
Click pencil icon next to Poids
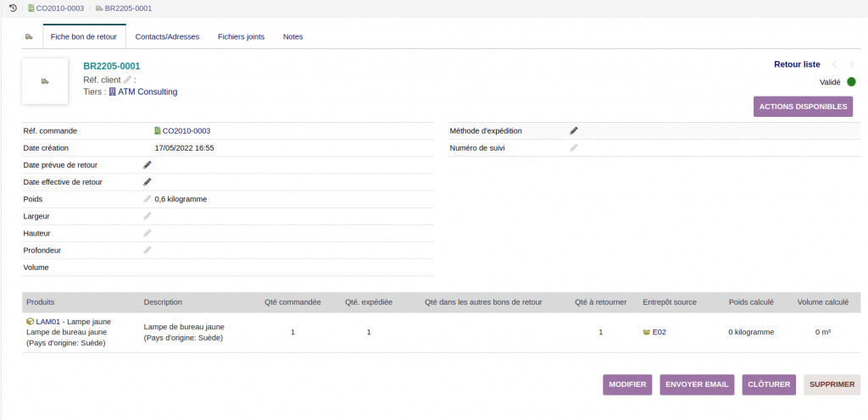[147, 199]
